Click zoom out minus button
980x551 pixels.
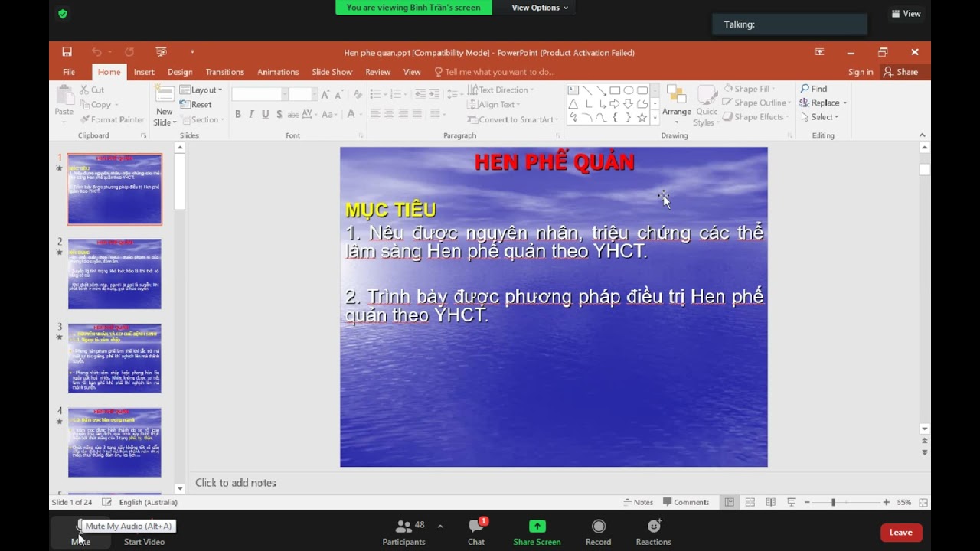806,502
